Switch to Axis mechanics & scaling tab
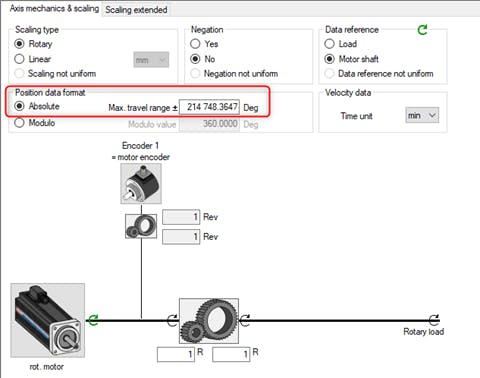This screenshot has height=378, width=480. click(x=54, y=9)
